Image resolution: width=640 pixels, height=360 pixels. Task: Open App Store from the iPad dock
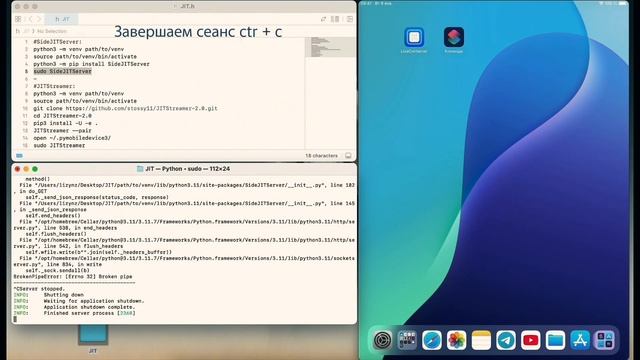[x=580, y=340]
